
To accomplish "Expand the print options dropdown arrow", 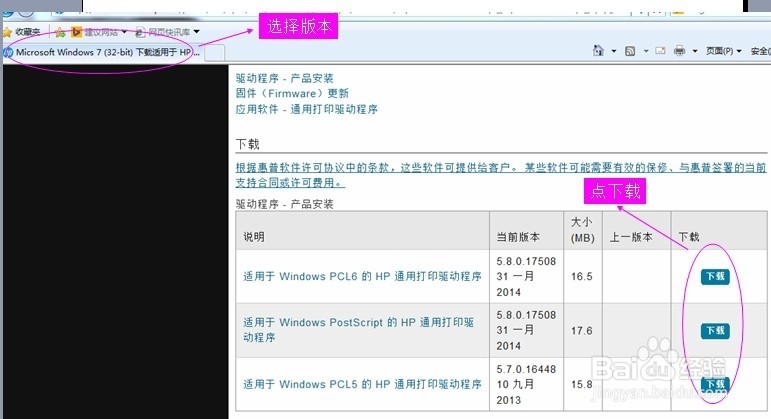I will click(x=695, y=51).
